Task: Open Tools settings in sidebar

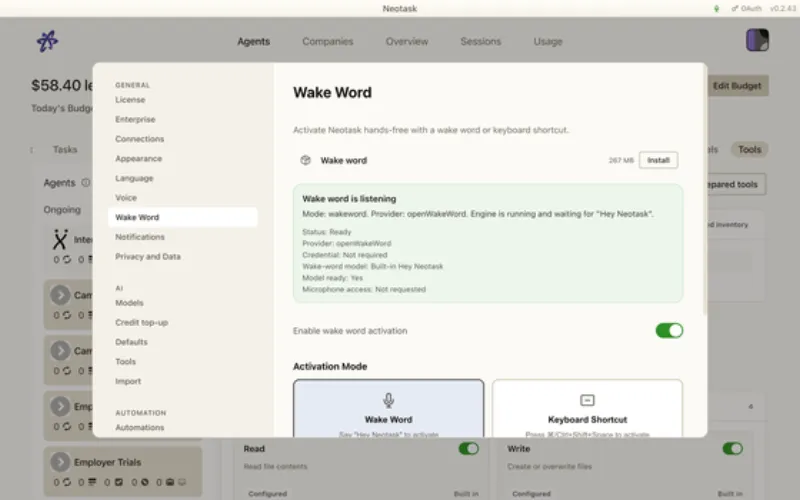Action: (x=126, y=362)
